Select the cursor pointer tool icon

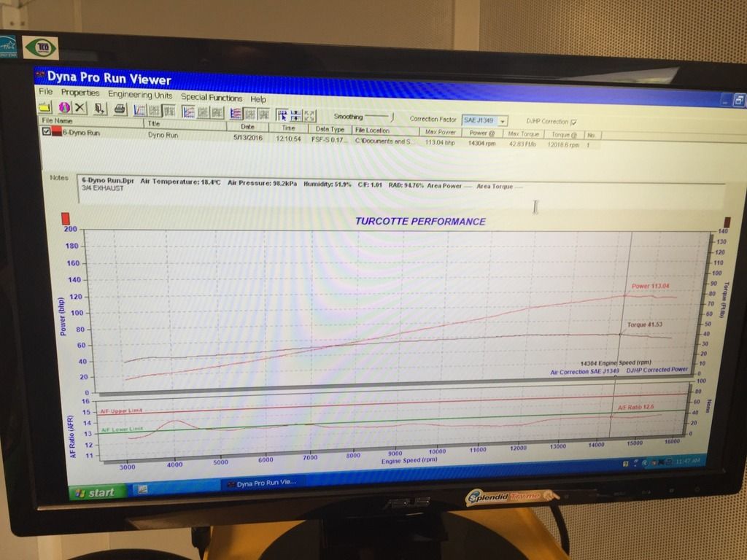click(282, 114)
